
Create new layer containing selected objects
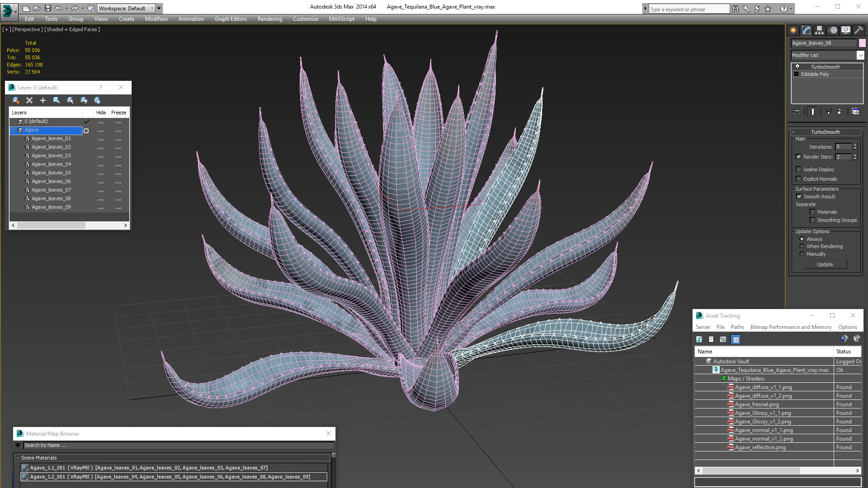click(16, 100)
